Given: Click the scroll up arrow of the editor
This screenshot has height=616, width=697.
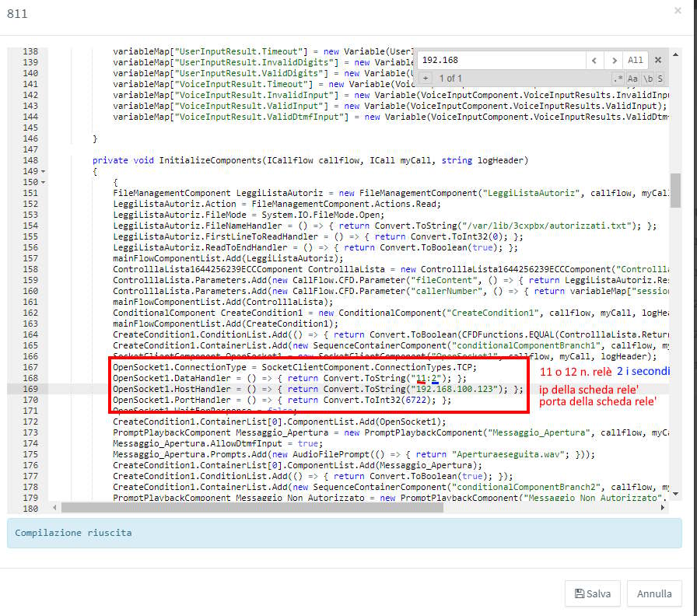Looking at the screenshot, I should click(x=676, y=54).
